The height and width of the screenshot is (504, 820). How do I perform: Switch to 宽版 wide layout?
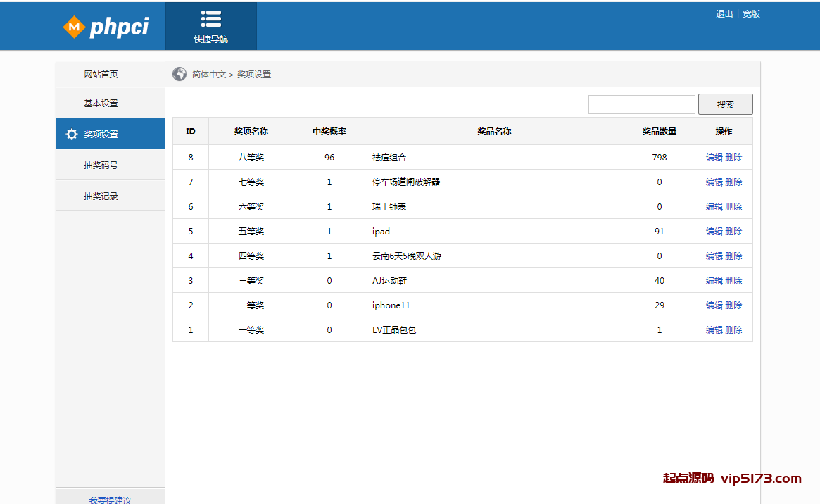click(x=751, y=14)
